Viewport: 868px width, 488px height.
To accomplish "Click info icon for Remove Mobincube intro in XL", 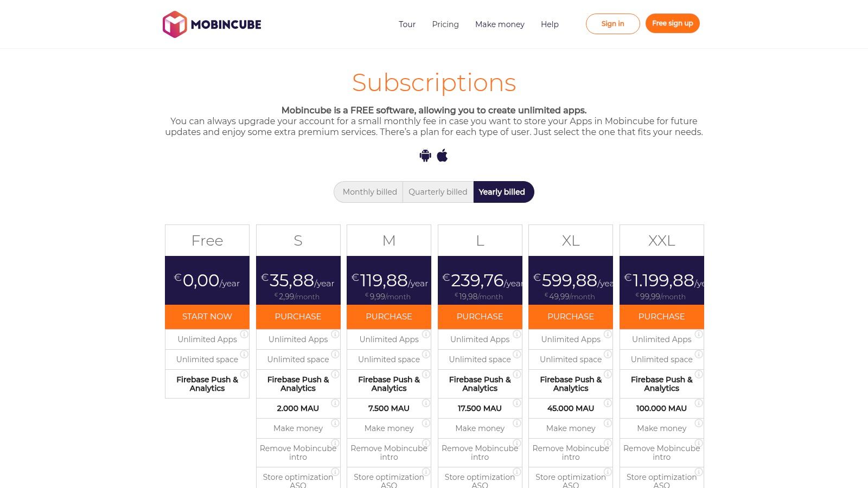I will [x=609, y=443].
